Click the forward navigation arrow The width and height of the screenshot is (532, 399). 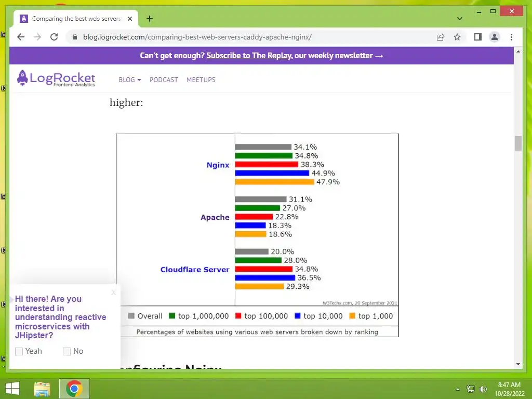coord(37,37)
